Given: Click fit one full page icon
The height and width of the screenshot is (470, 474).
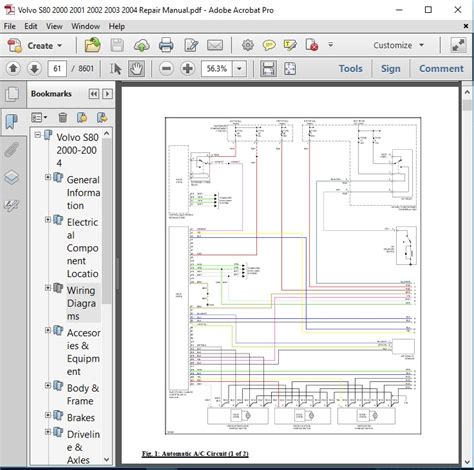Looking at the screenshot, I should 290,69.
